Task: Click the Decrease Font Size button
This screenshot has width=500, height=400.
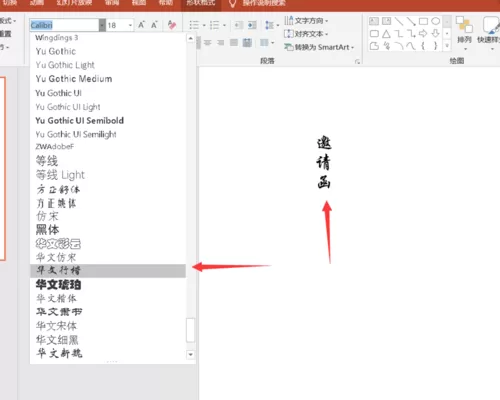Action: [x=154, y=25]
